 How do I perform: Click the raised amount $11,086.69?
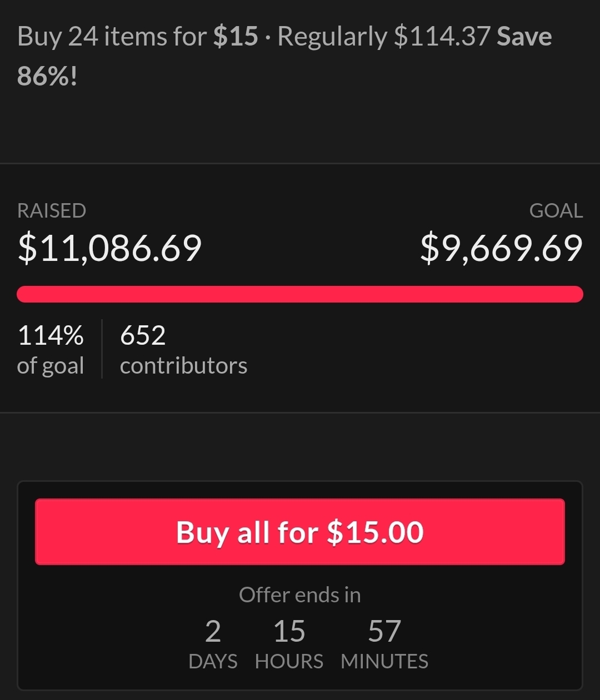click(x=109, y=248)
